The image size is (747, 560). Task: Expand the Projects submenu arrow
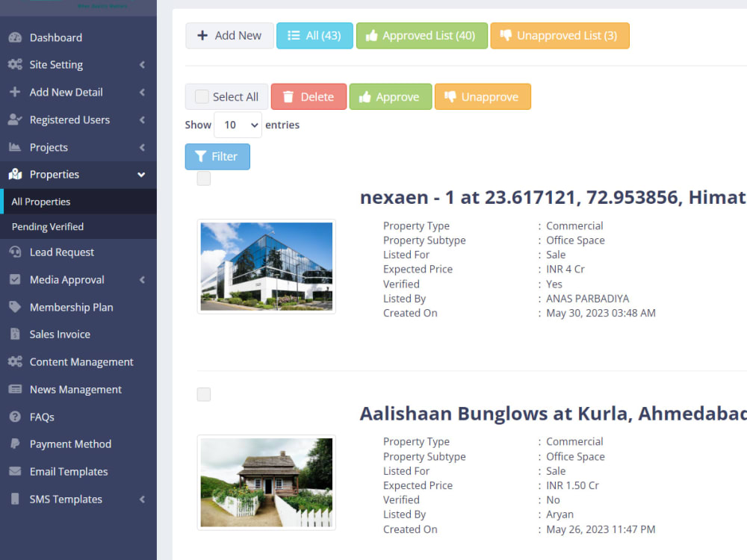click(x=142, y=147)
